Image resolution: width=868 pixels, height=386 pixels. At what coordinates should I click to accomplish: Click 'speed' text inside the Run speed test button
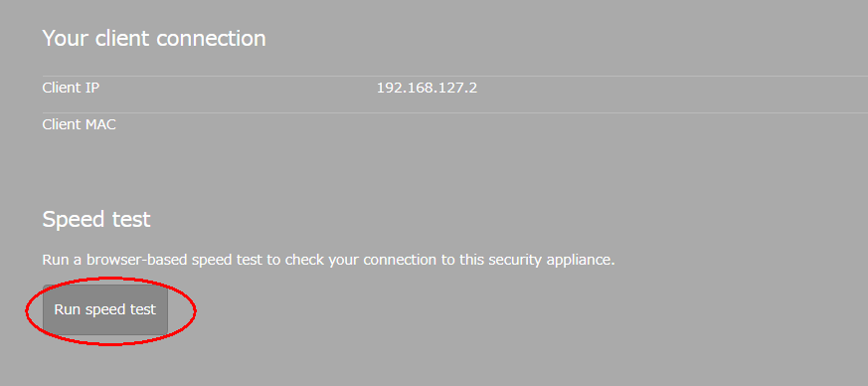point(105,309)
